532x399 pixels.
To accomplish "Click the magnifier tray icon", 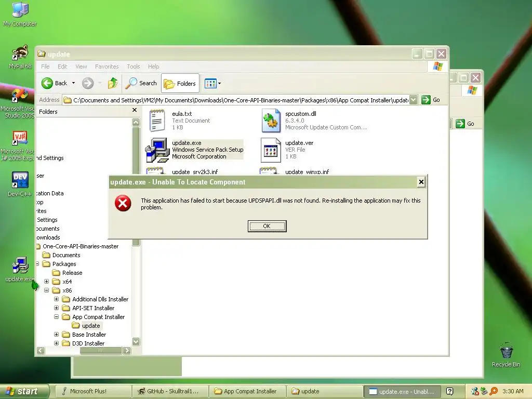I will [x=494, y=391].
